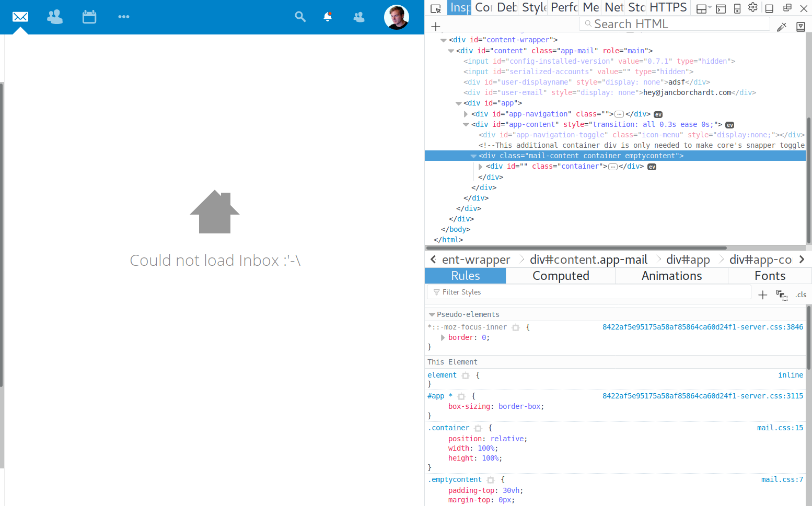The height and width of the screenshot is (506, 812).
Task: Expand the inner container div node
Action: (481, 167)
